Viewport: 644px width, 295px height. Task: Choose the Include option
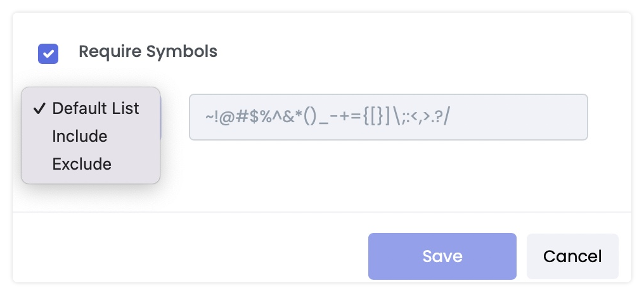pyautogui.click(x=80, y=136)
